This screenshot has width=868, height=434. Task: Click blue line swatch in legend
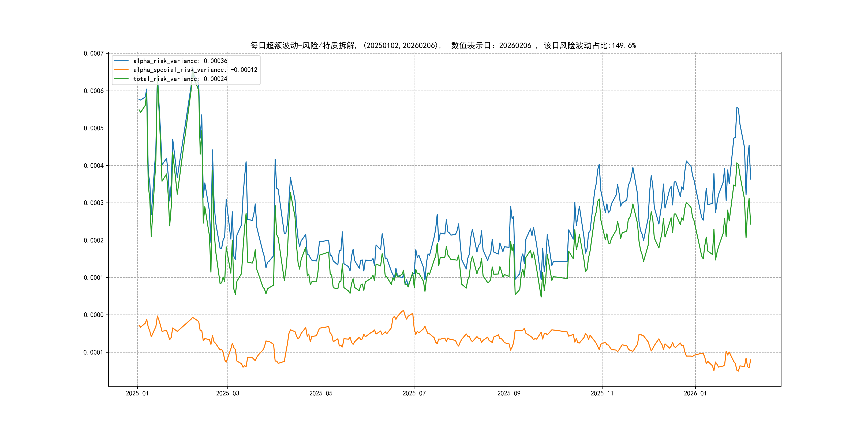click(x=121, y=61)
